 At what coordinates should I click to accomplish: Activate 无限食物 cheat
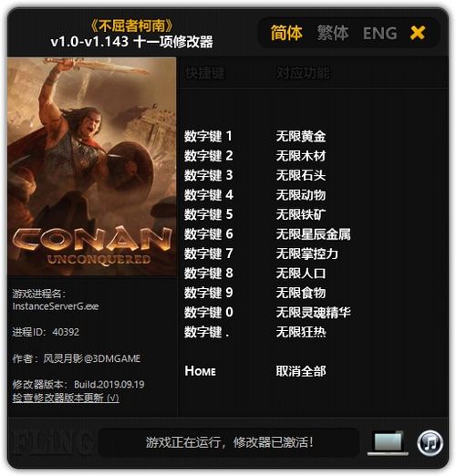click(301, 293)
